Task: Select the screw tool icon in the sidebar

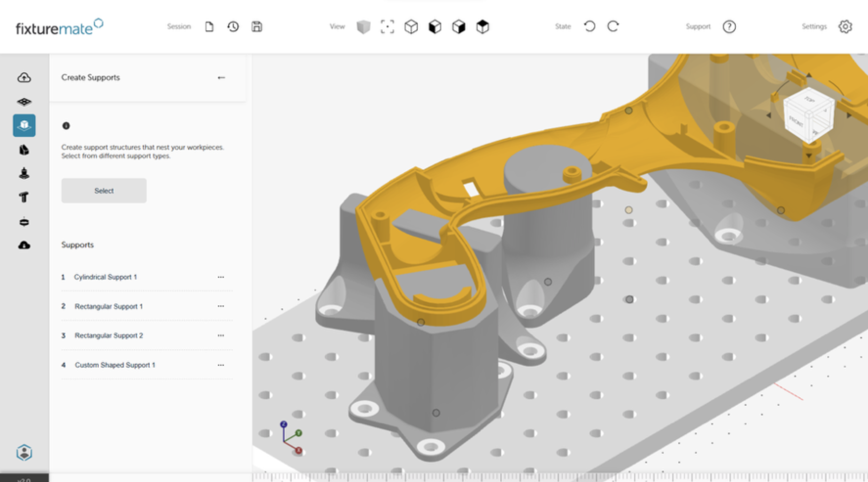Action: (x=24, y=173)
